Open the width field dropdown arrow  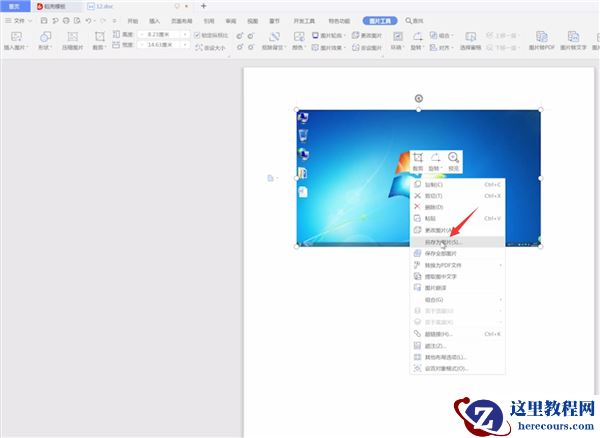185,45
